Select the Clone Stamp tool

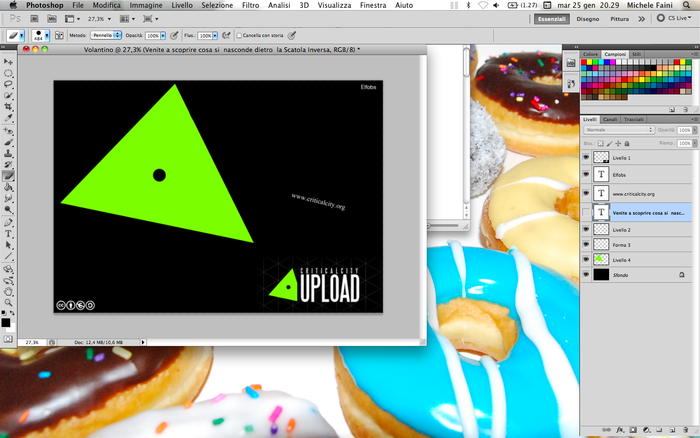pos(8,154)
